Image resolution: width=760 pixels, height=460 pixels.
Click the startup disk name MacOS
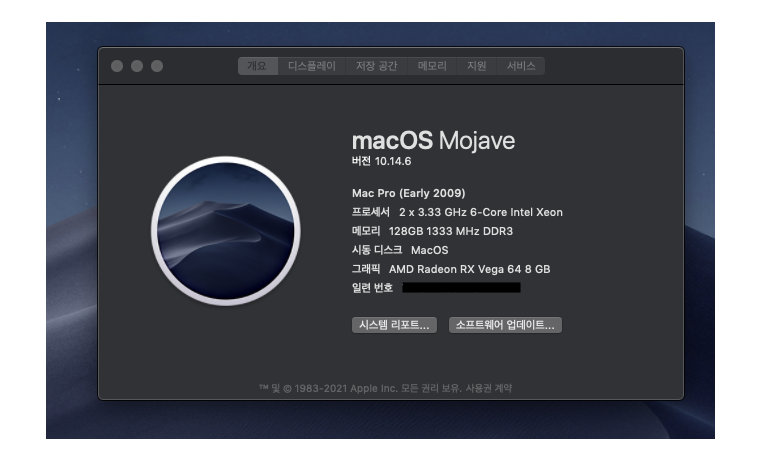coord(429,250)
